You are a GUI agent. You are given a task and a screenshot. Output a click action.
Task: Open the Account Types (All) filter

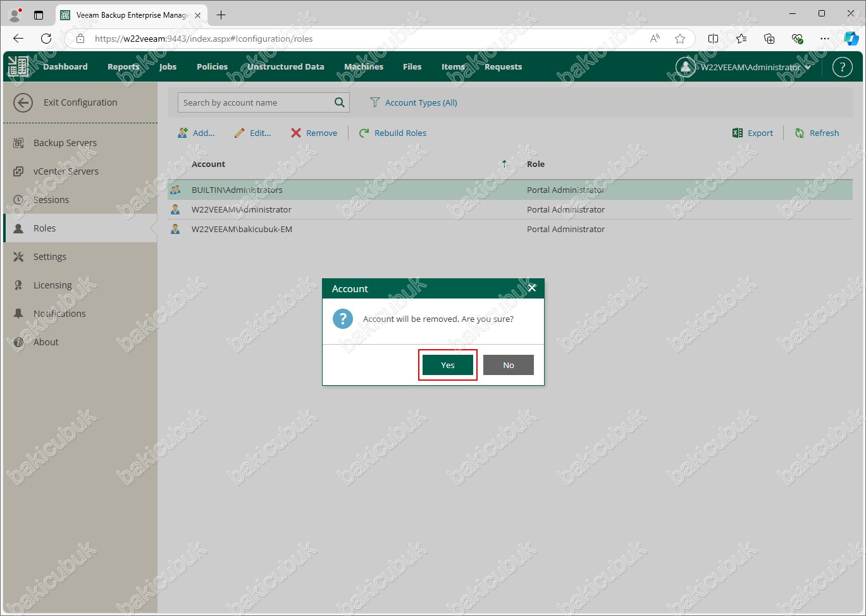click(414, 102)
